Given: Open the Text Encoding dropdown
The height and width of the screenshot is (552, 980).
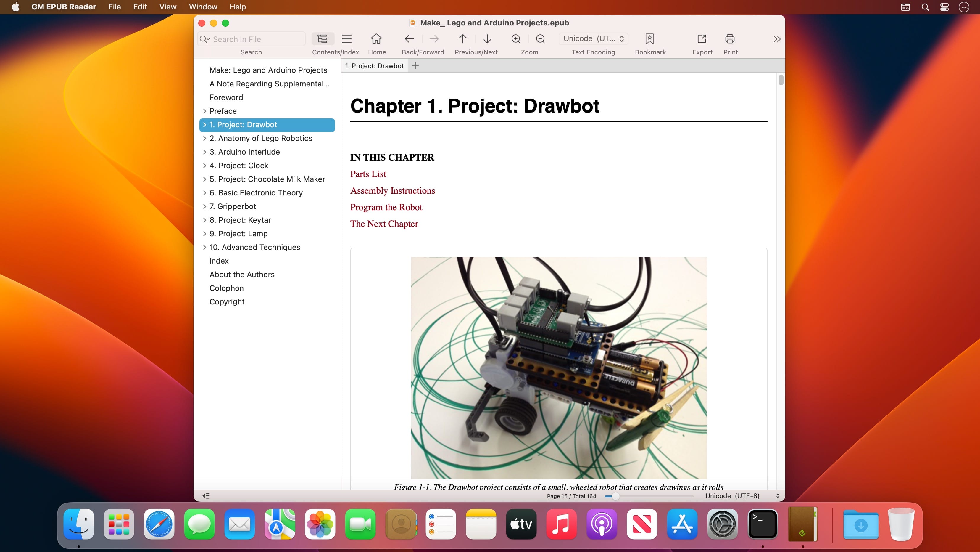Looking at the screenshot, I should coord(593,38).
